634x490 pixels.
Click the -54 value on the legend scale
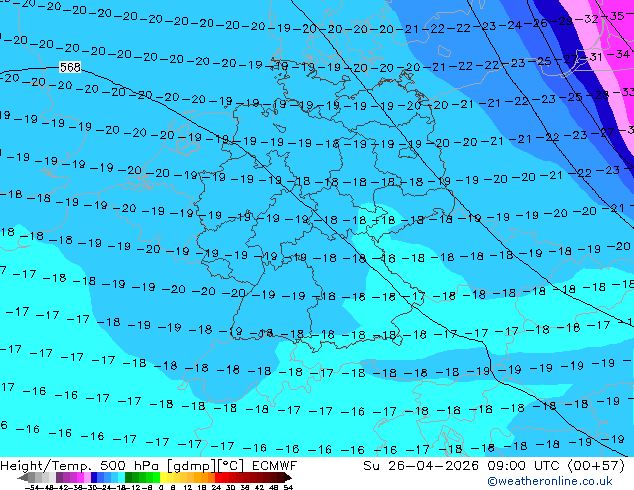tap(32, 488)
